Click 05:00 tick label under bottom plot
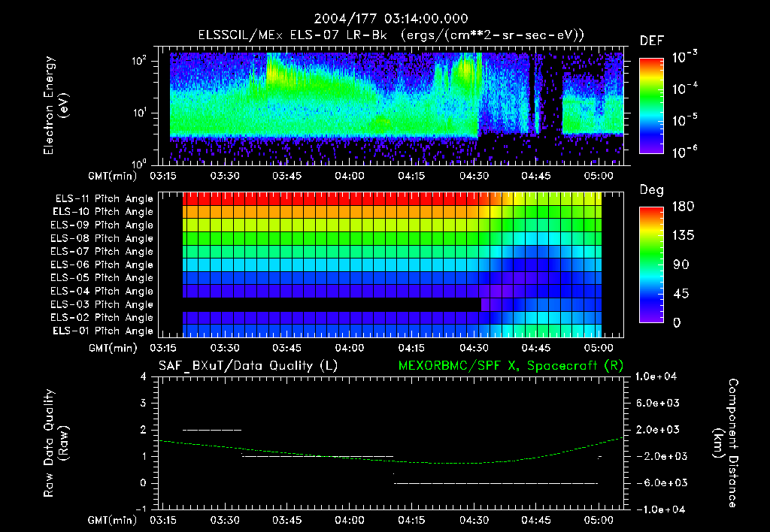The image size is (770, 532). click(x=598, y=520)
